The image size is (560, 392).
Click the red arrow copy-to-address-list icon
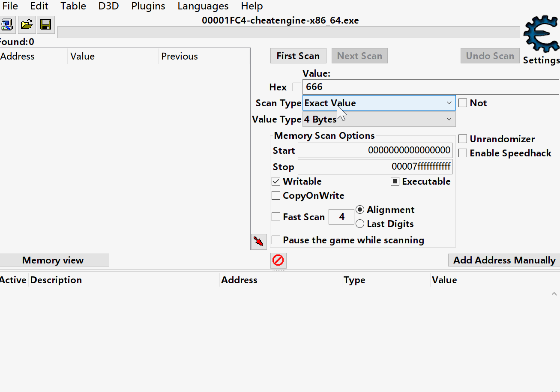(x=259, y=242)
